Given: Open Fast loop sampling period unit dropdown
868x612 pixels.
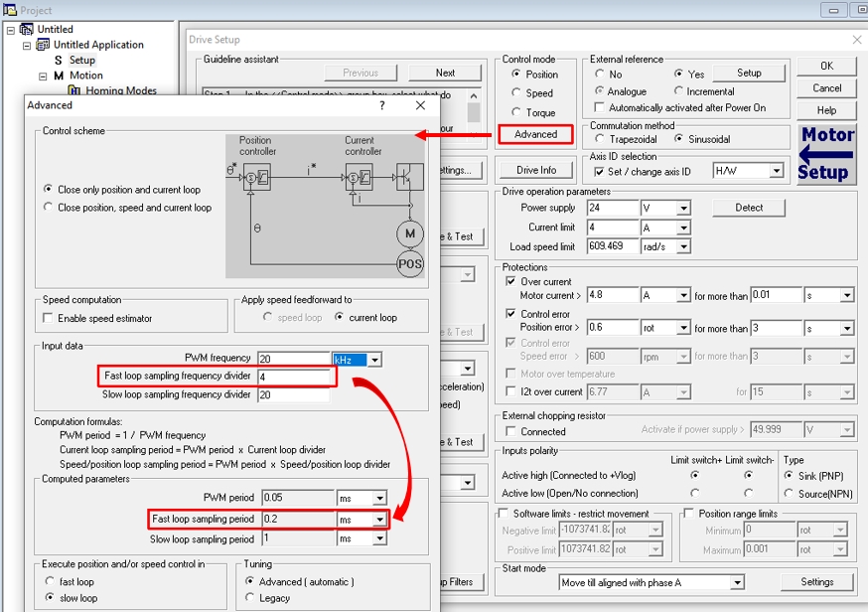Looking at the screenshot, I should click(x=379, y=520).
